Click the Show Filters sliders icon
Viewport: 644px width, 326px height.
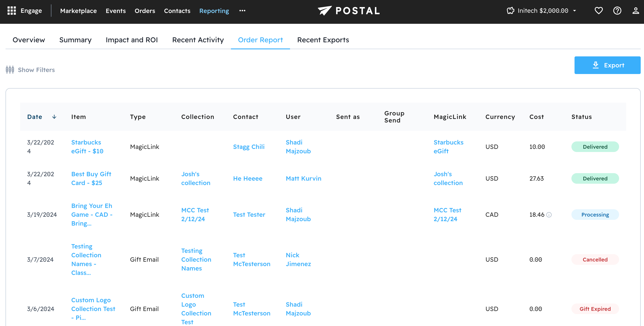tap(10, 70)
